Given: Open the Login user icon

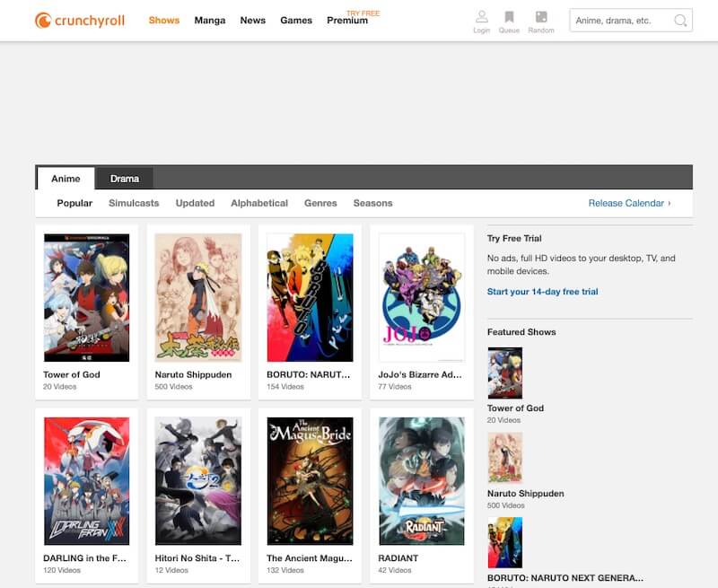Looking at the screenshot, I should click(481, 17).
